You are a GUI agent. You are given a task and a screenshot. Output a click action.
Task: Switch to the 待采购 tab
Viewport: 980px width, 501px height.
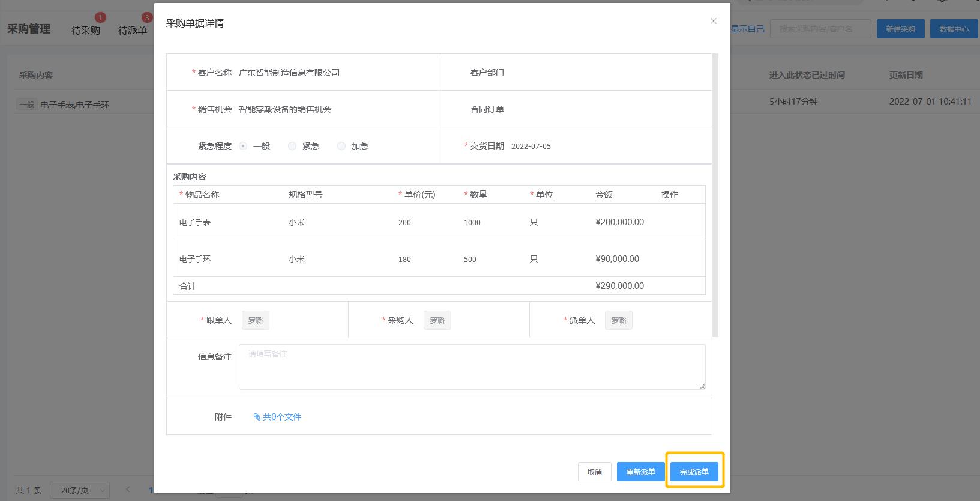[86, 30]
